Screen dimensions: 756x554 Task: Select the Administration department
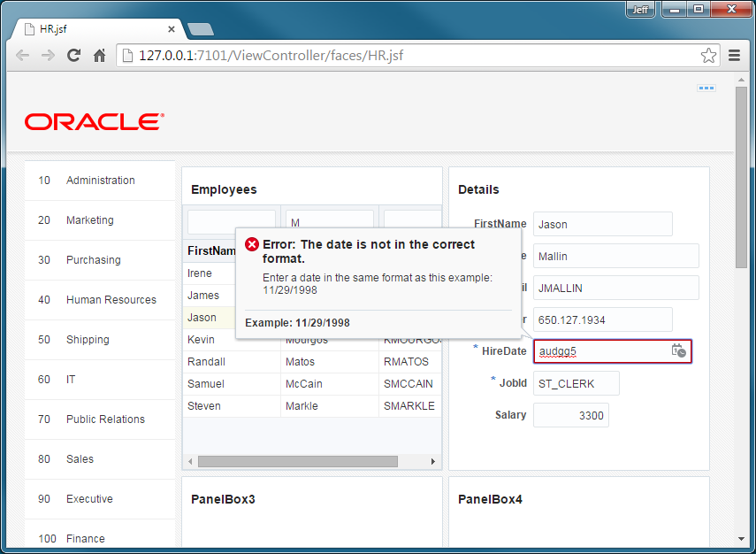click(100, 181)
